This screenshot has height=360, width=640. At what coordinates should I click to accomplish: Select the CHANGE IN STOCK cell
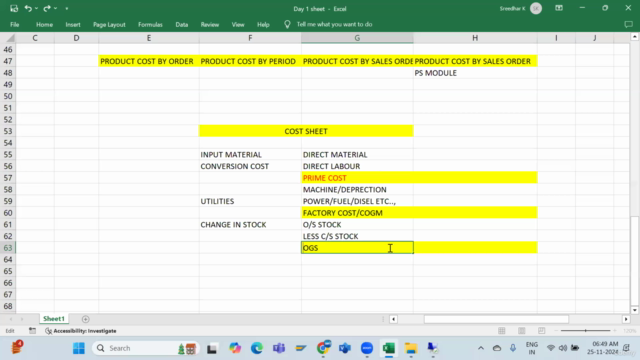(x=250, y=224)
